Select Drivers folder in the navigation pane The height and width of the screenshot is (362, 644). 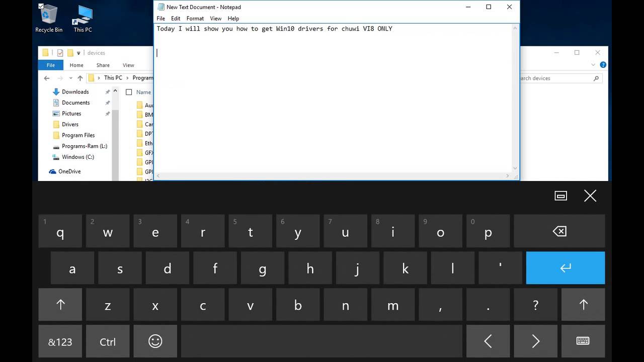(70, 124)
